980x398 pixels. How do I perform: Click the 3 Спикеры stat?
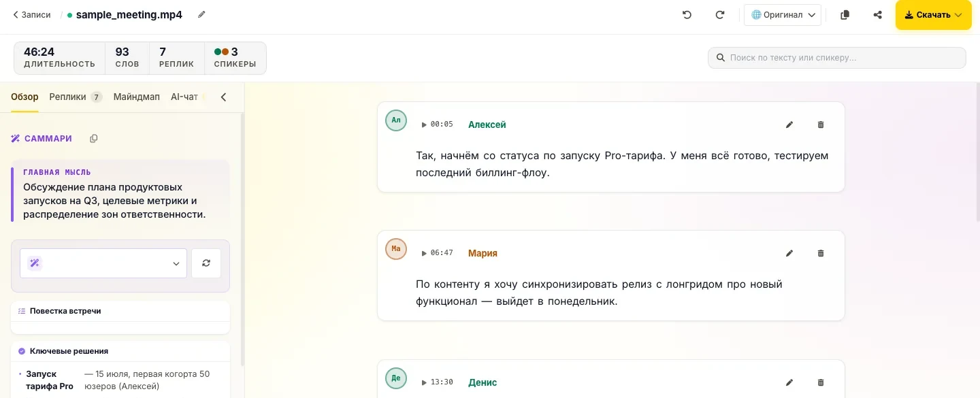235,58
